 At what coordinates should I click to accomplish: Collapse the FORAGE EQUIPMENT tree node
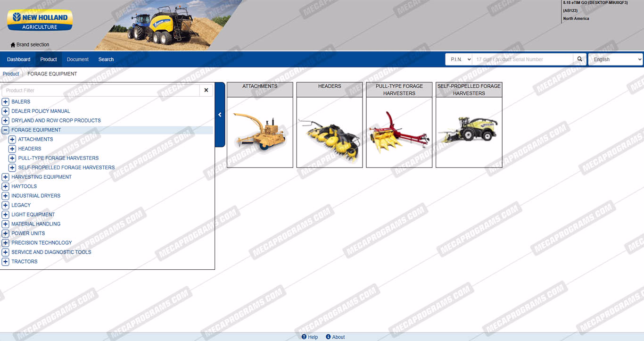[6, 130]
